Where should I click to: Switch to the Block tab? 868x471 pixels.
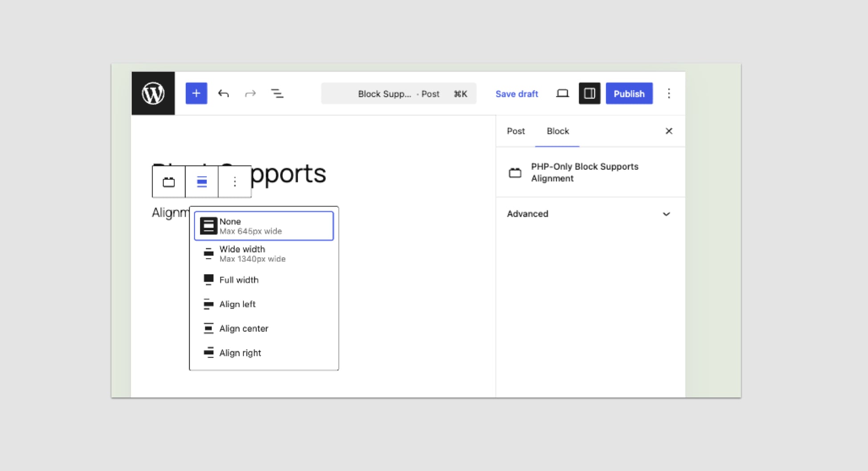(557, 131)
